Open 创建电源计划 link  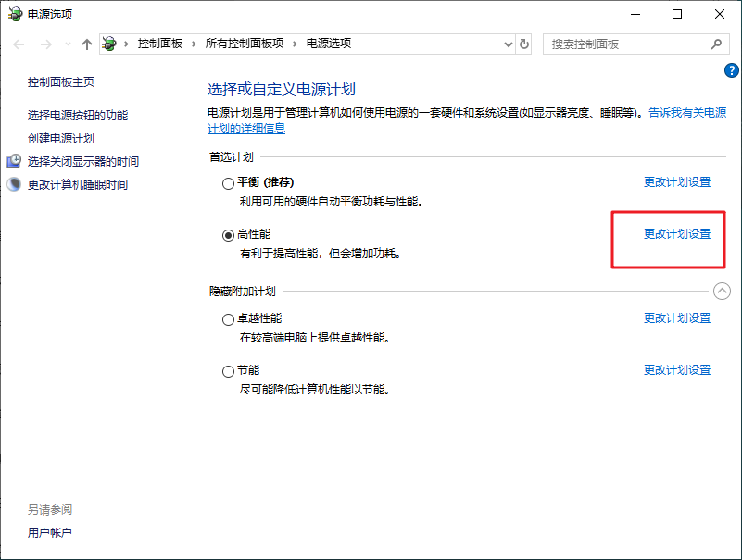60,139
